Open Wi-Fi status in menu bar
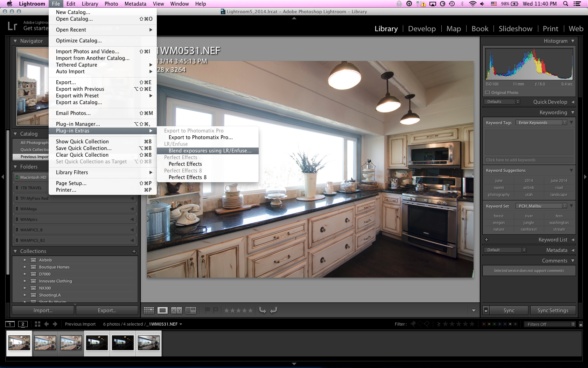This screenshot has width=588, height=368. pos(472,4)
